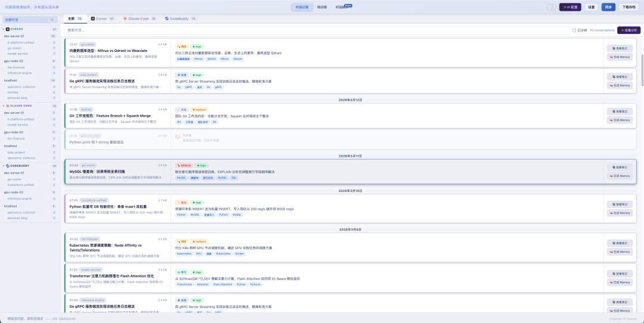
Task: Click the medium star badge on the Git row
Action: pyautogui.click(x=199, y=110)
